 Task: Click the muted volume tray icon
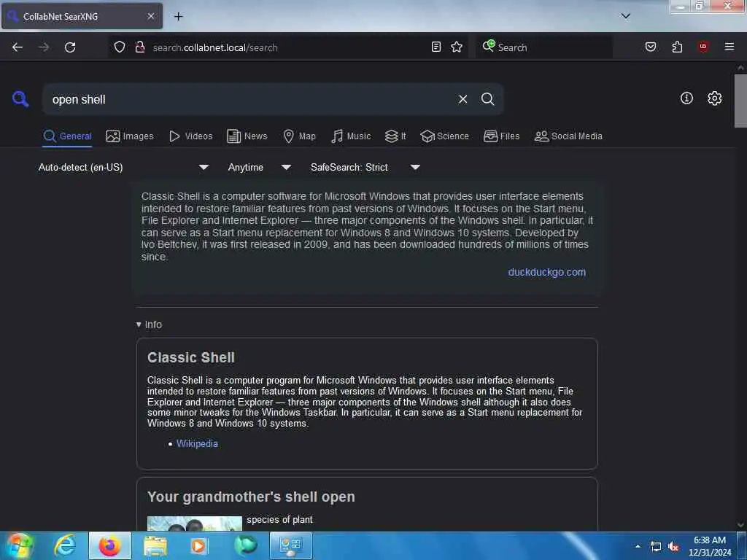tap(673, 547)
